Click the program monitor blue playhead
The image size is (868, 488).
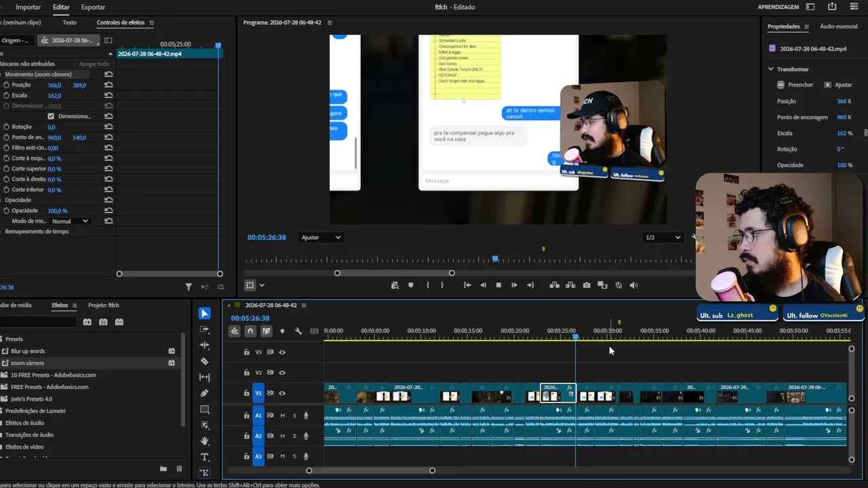click(495, 259)
